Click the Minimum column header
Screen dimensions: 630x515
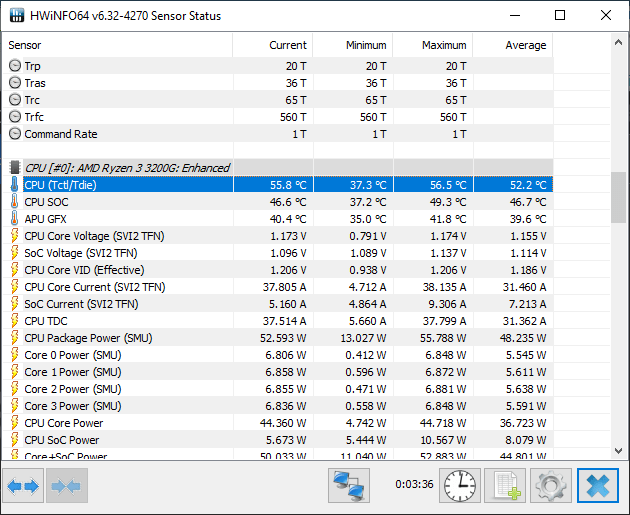click(353, 45)
